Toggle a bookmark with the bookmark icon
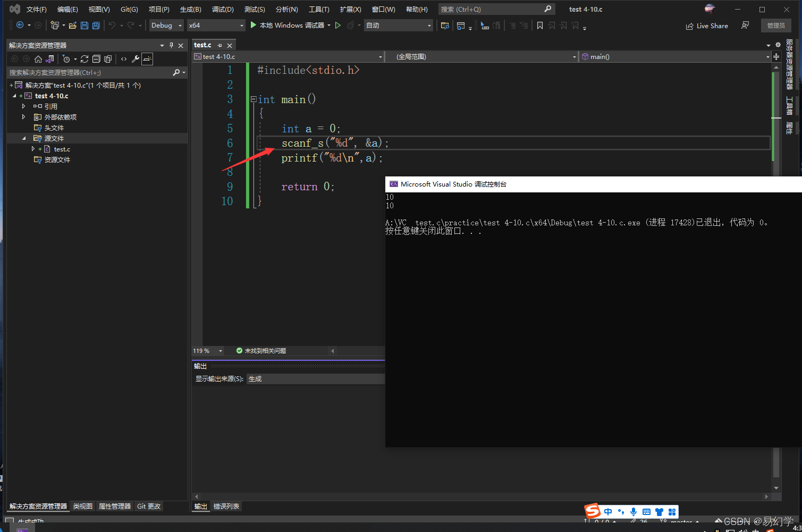The height and width of the screenshot is (532, 802). 540,26
